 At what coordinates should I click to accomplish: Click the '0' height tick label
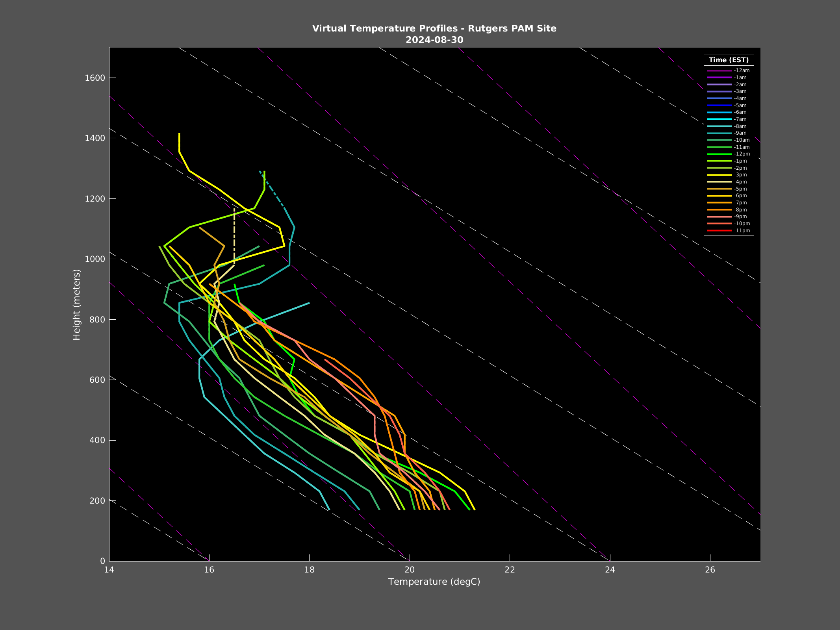(x=103, y=561)
